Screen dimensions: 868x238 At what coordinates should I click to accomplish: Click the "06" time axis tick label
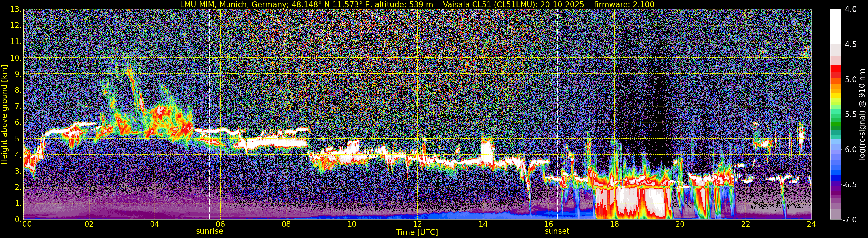[220, 224]
